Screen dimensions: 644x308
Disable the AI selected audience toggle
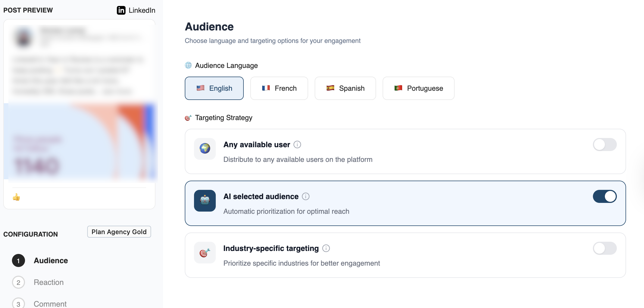605,196
